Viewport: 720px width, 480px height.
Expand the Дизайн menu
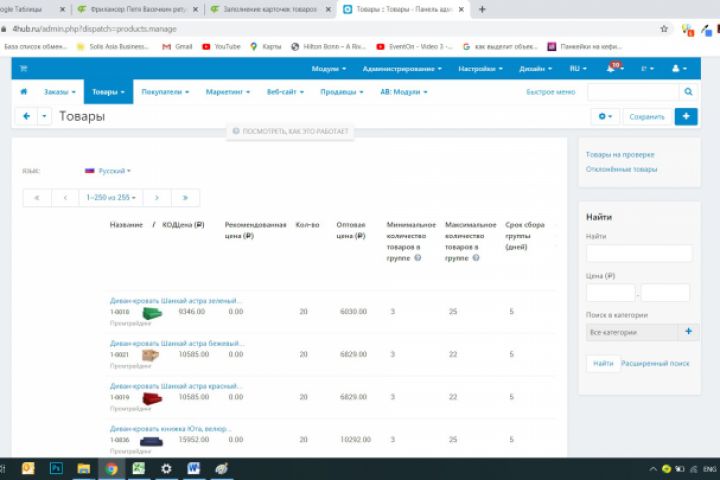coord(535,68)
